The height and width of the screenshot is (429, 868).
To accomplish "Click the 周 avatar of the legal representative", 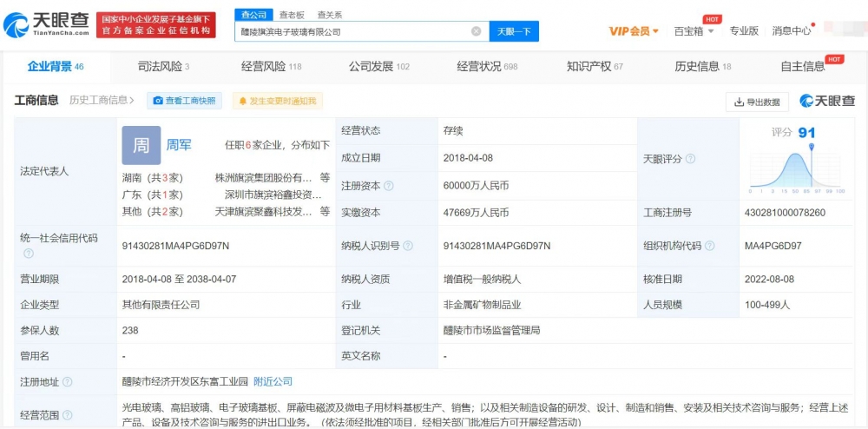I will tap(141, 145).
